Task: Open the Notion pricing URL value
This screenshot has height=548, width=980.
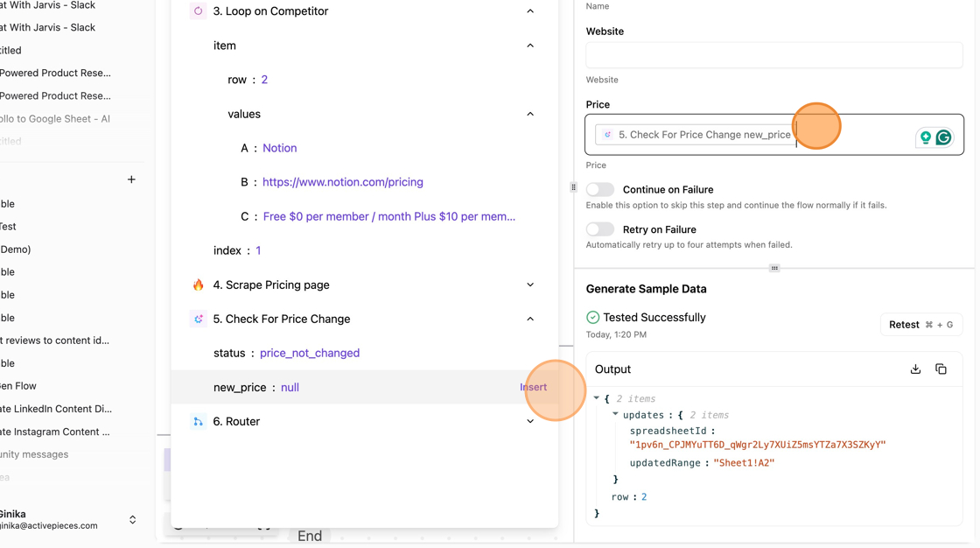Action: click(342, 182)
